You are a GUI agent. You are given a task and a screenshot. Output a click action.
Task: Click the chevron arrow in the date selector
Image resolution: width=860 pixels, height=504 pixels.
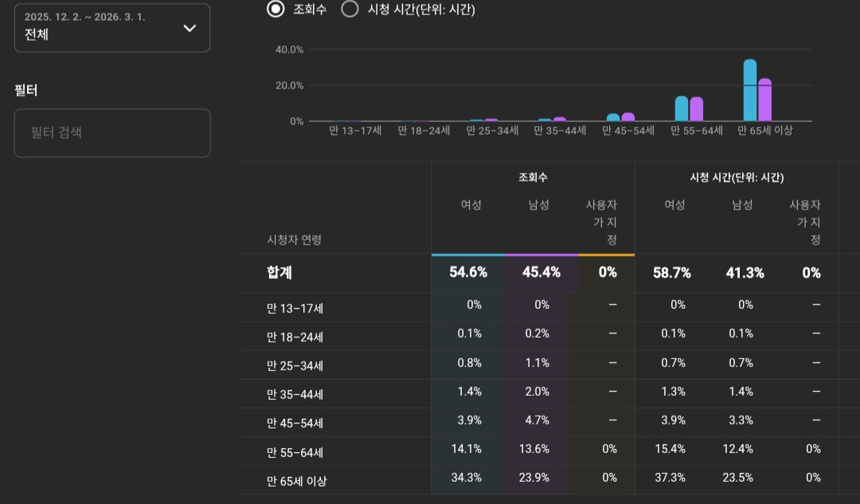coord(190,28)
